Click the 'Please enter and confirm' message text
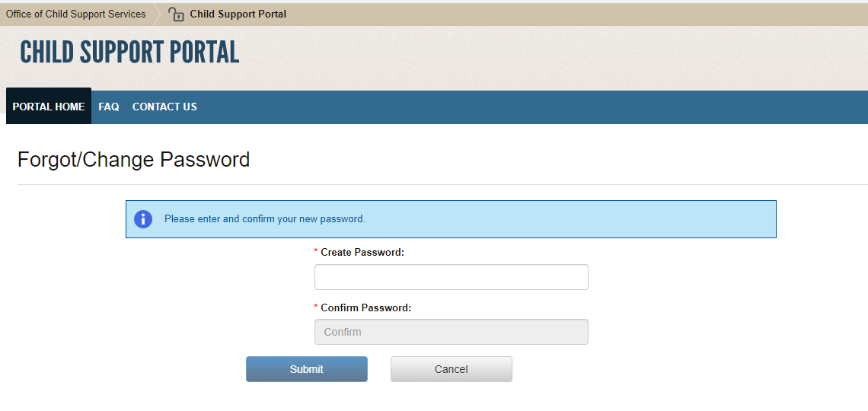 click(x=264, y=219)
